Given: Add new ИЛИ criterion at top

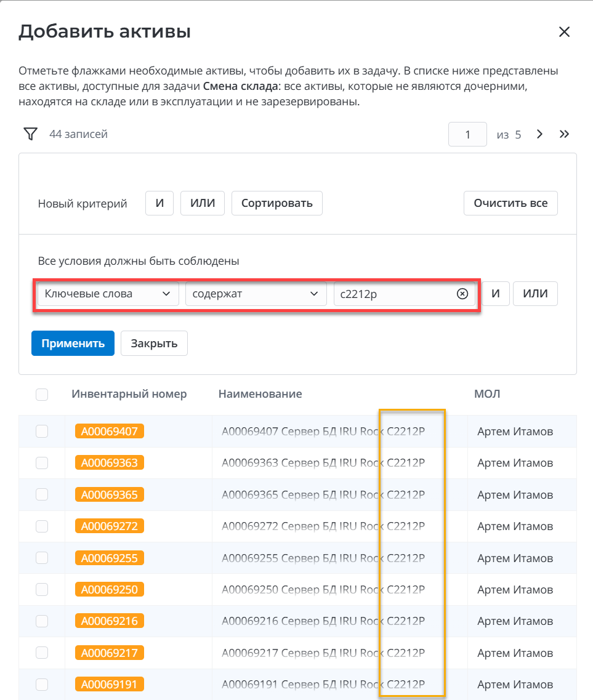Looking at the screenshot, I should [x=202, y=203].
